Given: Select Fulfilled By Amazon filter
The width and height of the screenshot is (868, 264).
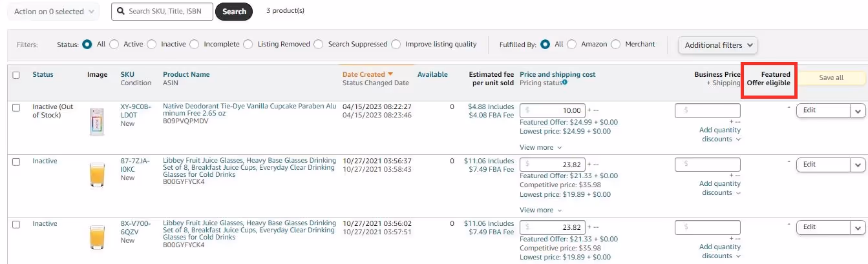Looking at the screenshot, I should pyautogui.click(x=571, y=45).
